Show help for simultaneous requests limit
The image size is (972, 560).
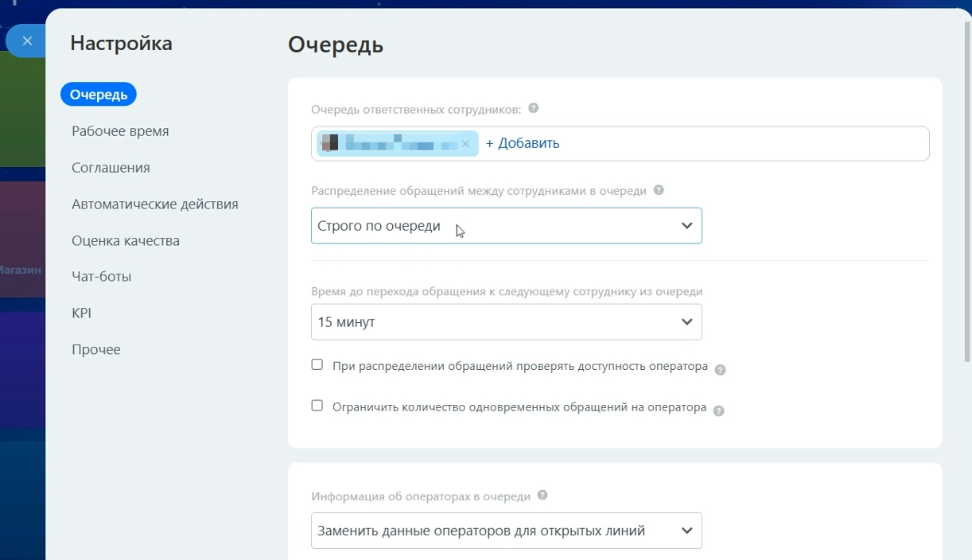pyautogui.click(x=718, y=411)
